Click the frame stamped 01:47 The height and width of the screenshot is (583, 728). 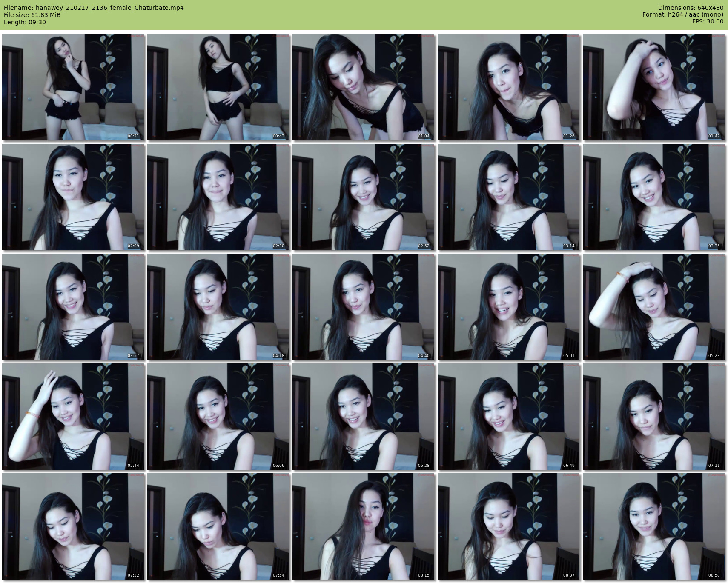653,87
